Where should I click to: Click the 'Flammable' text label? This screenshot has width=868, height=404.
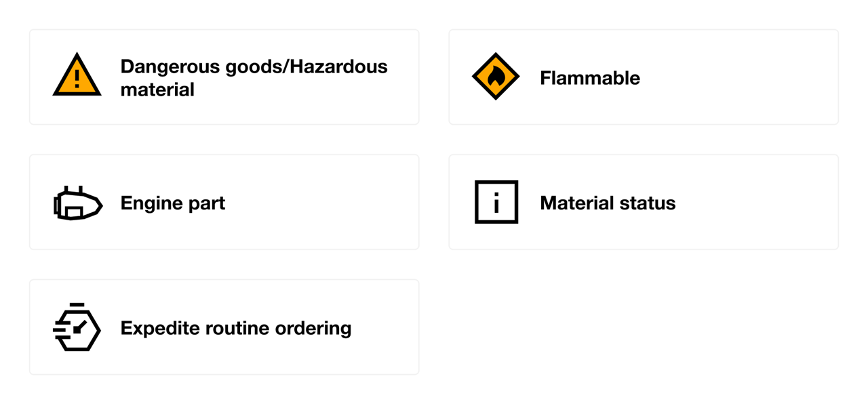590,78
